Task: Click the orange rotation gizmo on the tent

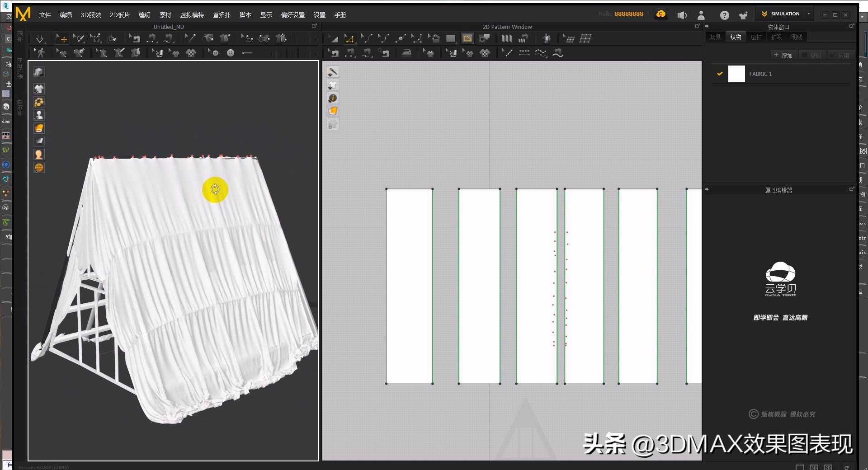Action: [215, 190]
